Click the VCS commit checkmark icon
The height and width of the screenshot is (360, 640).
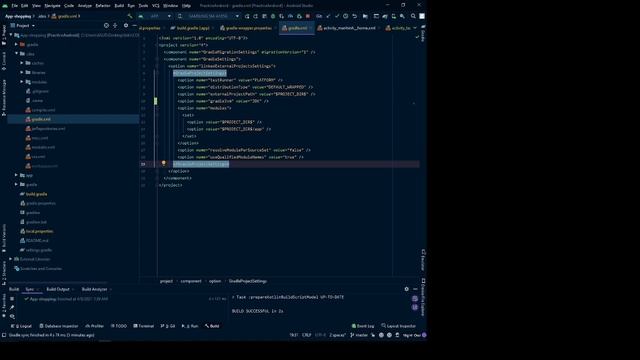click(x=337, y=16)
